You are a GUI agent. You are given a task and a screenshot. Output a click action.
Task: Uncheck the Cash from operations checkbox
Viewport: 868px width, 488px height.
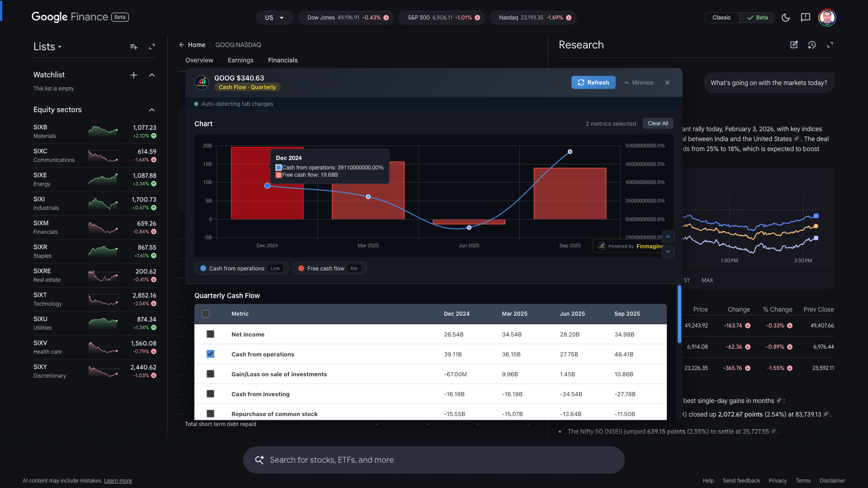click(x=210, y=354)
